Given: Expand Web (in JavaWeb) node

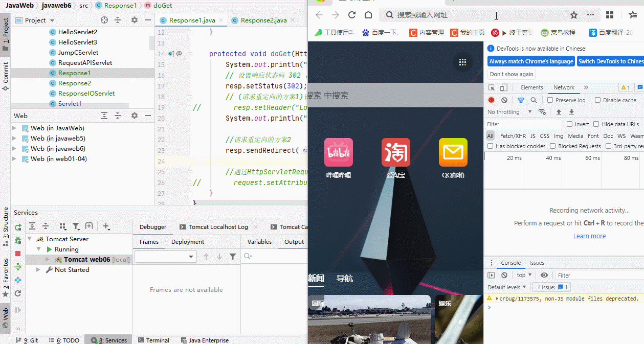Looking at the screenshot, I should coord(15,128).
